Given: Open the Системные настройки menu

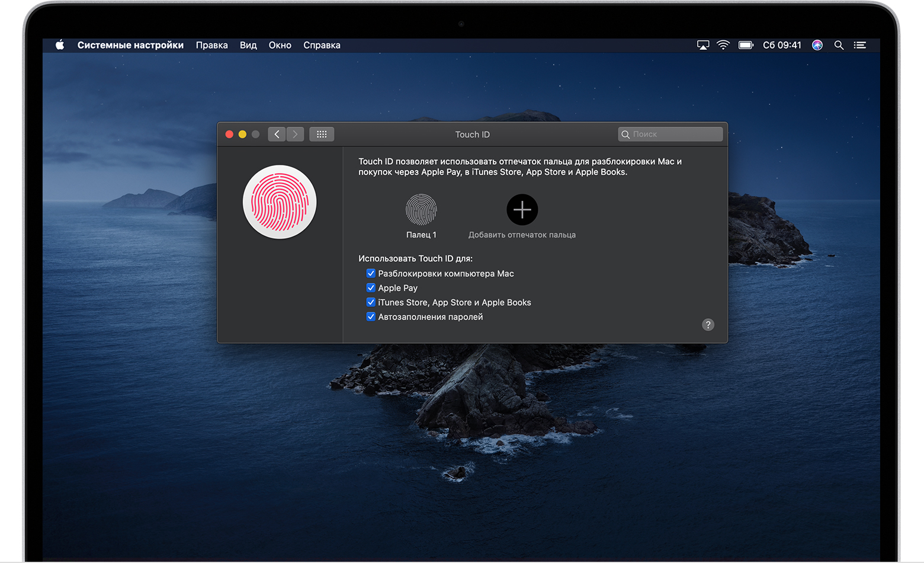Looking at the screenshot, I should tap(130, 45).
